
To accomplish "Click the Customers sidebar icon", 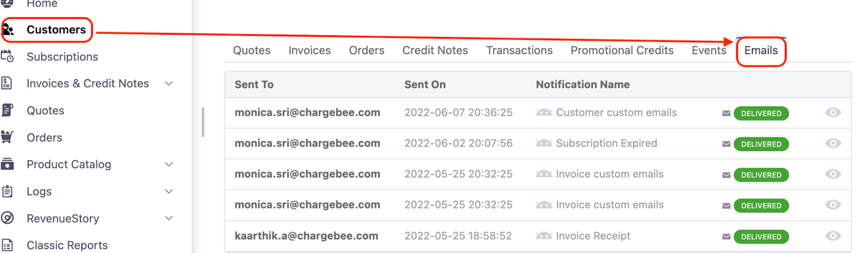I will coord(8,29).
